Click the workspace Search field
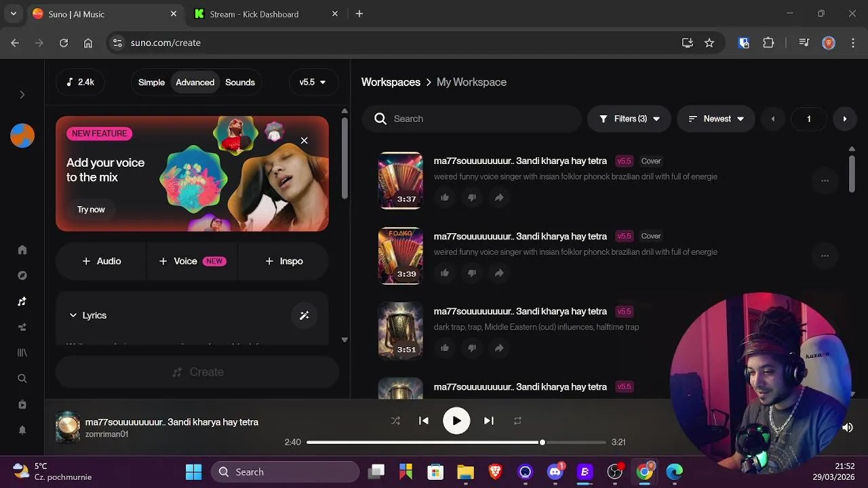The height and width of the screenshot is (488, 868). tap(471, 119)
